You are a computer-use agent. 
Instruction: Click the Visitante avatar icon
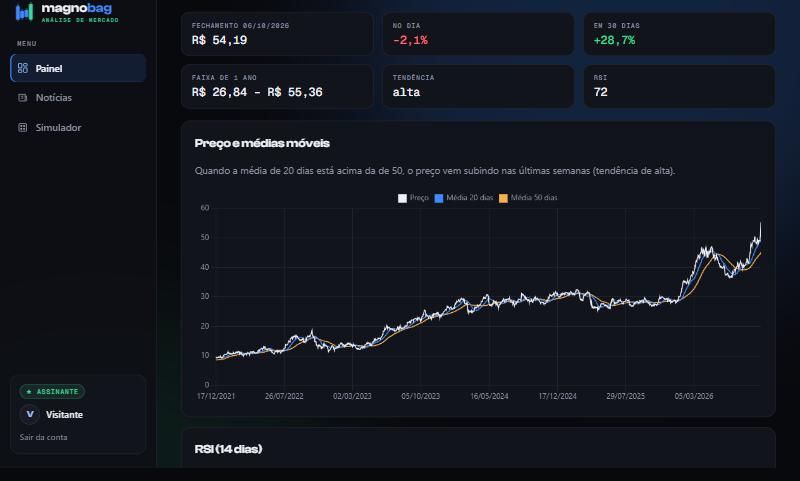30,414
